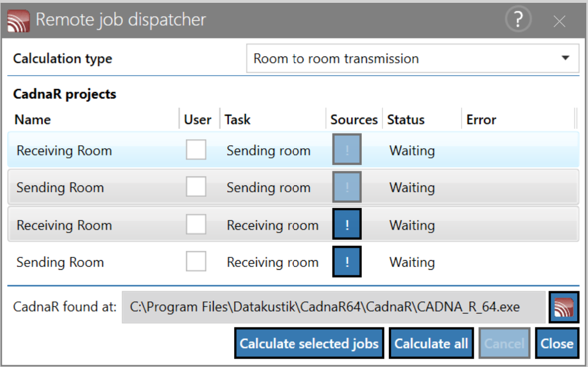Sort by the Name column header
Viewport: 588px width, 367px height.
(33, 119)
